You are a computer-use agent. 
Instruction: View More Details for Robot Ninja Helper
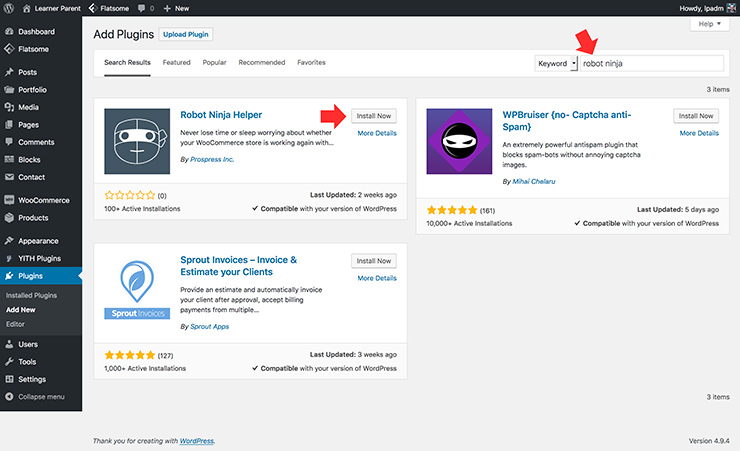377,133
